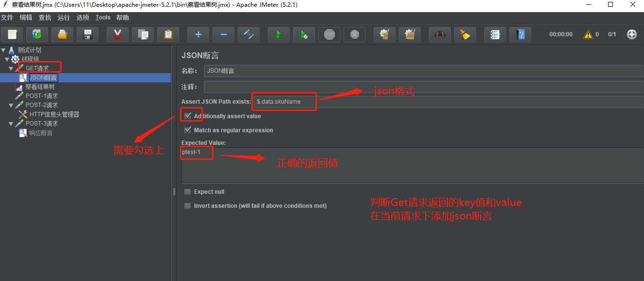This screenshot has height=281, width=644.
Task: Toggle Additionally assert value checkbox
Action: (188, 116)
